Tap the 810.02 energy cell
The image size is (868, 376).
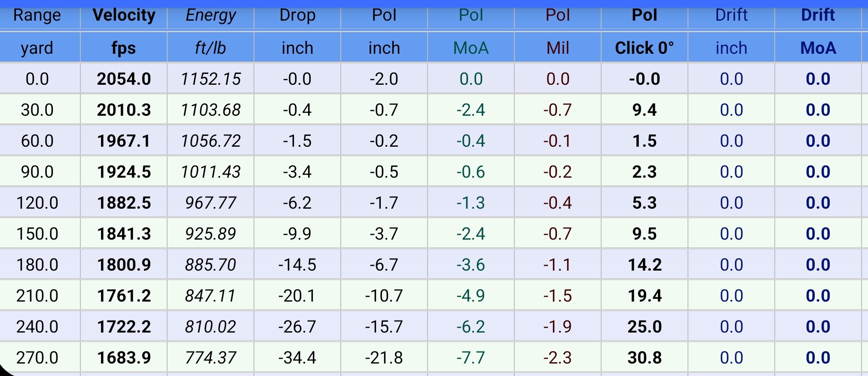[211, 327]
